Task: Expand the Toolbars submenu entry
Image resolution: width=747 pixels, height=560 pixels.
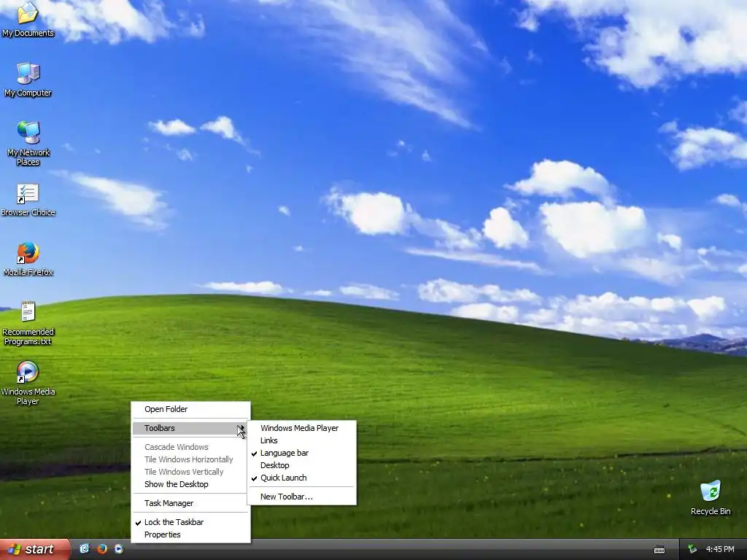Action: pyautogui.click(x=190, y=428)
